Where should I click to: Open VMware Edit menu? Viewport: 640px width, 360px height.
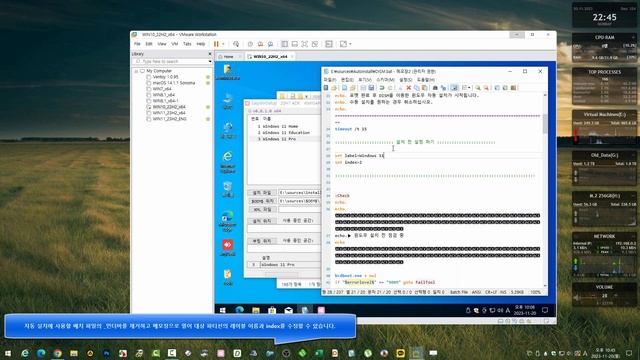coord(149,44)
